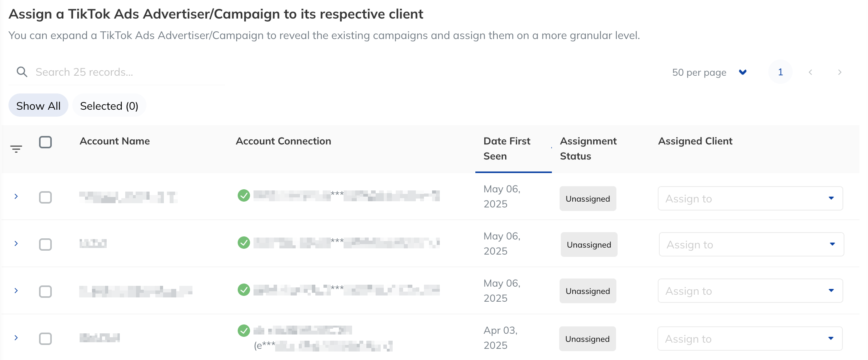The image size is (868, 360).
Task: Open first row's Assign to dropdown
Action: pyautogui.click(x=751, y=199)
